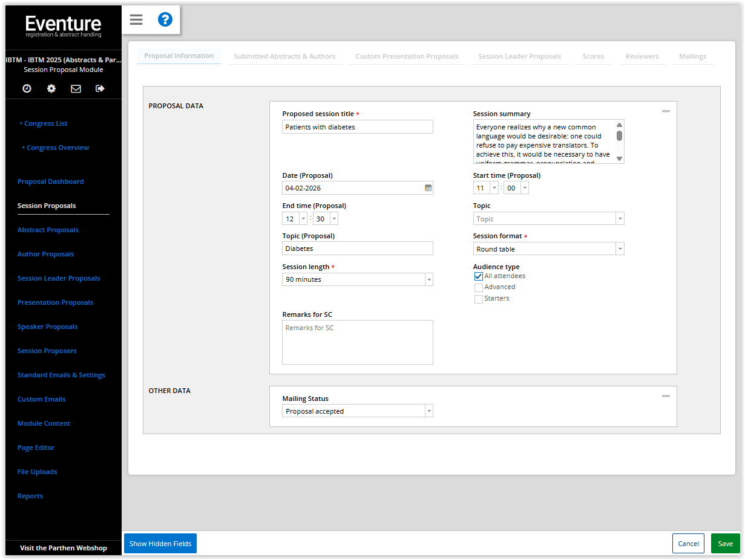The image size is (745, 560).
Task: Visit the Parthen Webshop link
Action: [64, 548]
